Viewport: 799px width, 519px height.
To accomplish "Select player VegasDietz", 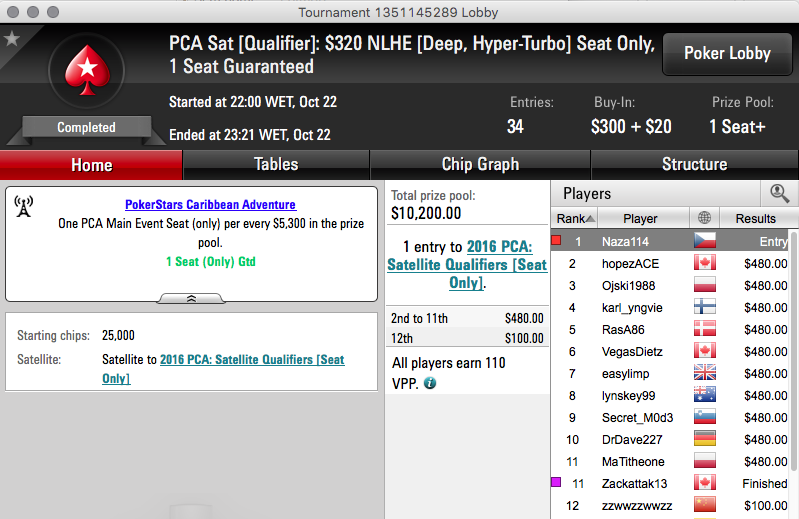I will coord(632,351).
